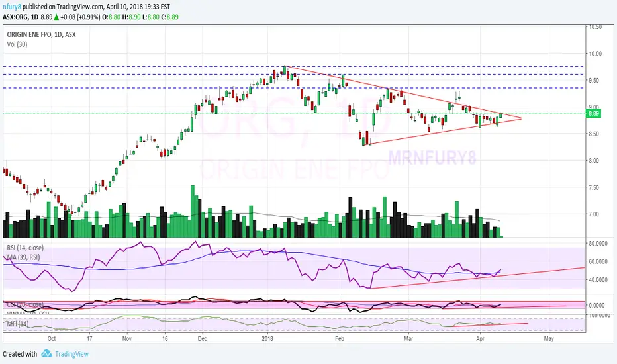Click the Dec date label on time axis
617x364 pixels.
(202, 338)
